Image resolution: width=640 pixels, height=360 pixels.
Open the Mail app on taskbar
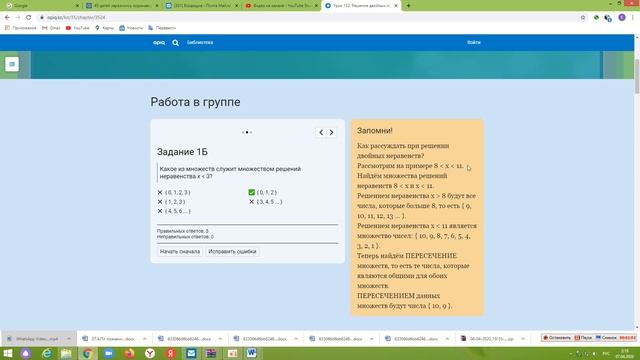point(191,353)
